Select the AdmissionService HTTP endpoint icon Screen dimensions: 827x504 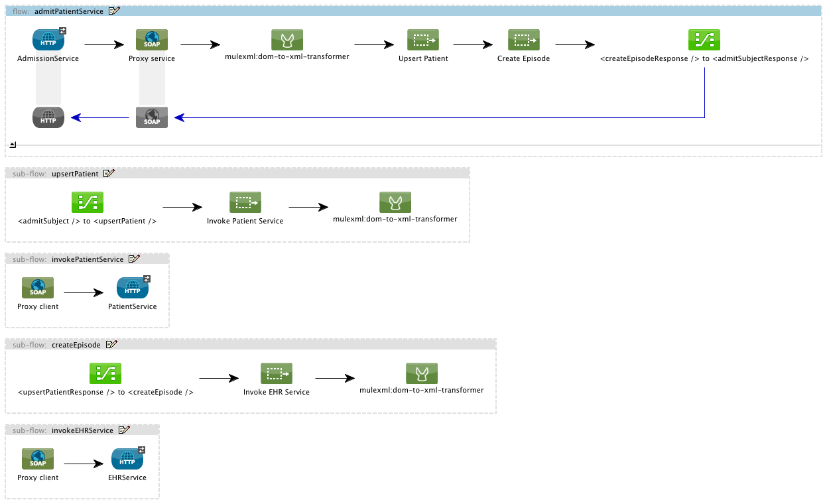(x=47, y=39)
